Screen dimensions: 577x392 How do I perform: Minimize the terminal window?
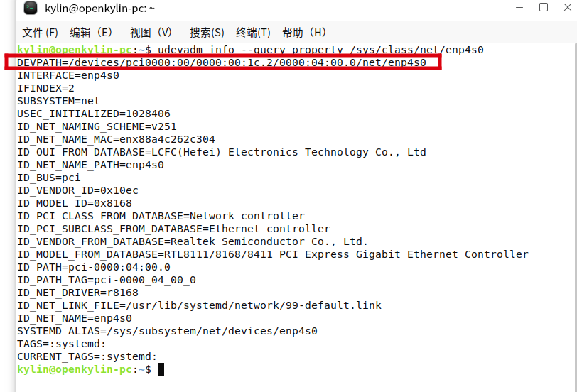519,7
